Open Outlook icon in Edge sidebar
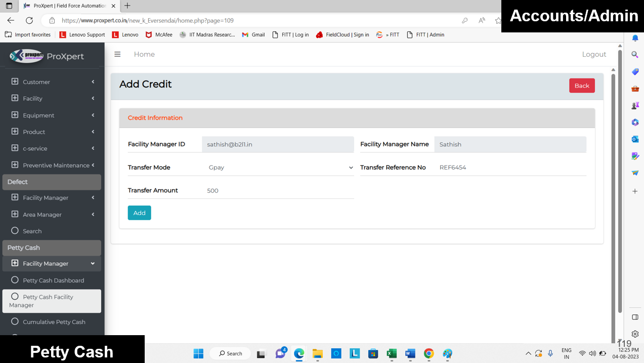The image size is (644, 363). tap(635, 139)
